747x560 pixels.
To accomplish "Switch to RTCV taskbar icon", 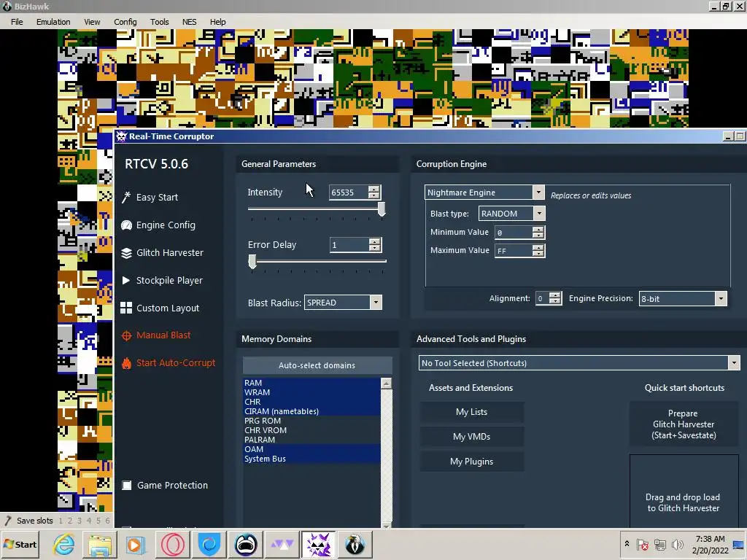I will click(x=318, y=544).
